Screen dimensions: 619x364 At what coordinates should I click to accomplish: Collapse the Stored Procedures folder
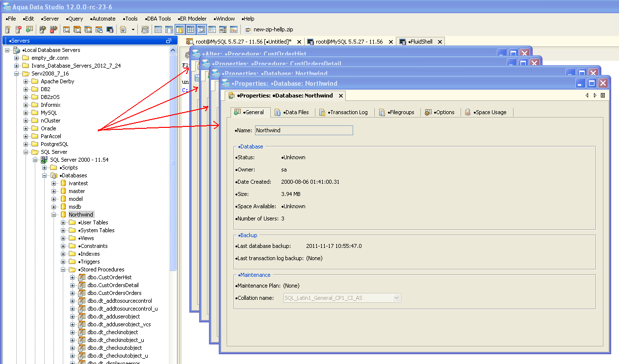point(63,269)
